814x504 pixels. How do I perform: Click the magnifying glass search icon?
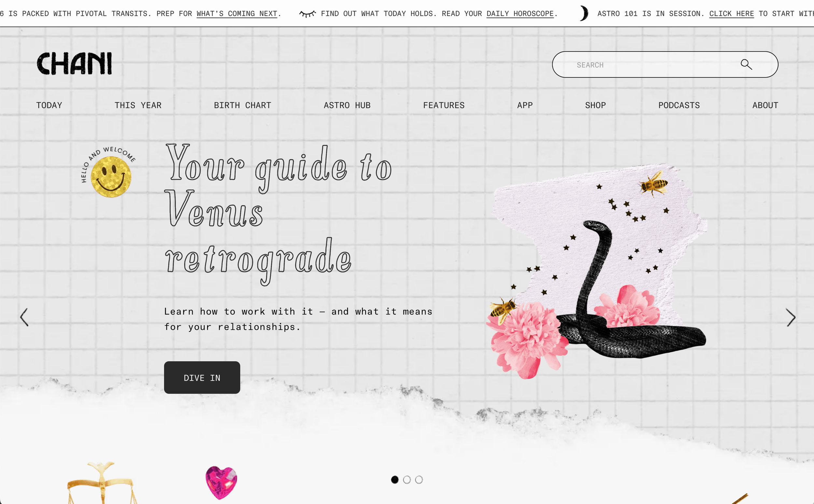click(746, 64)
